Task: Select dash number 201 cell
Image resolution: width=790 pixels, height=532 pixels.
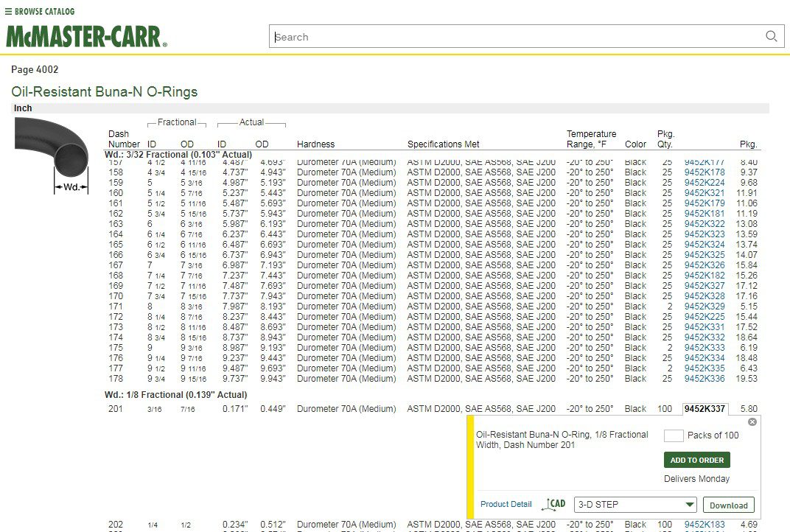Action: 116,408
